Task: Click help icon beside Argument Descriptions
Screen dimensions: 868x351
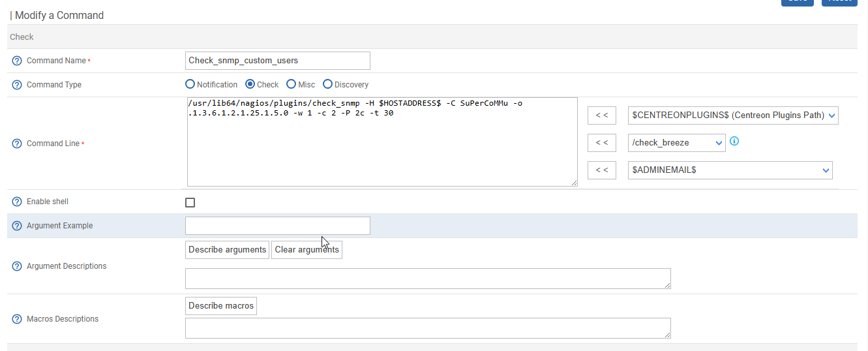Action: coord(17,266)
